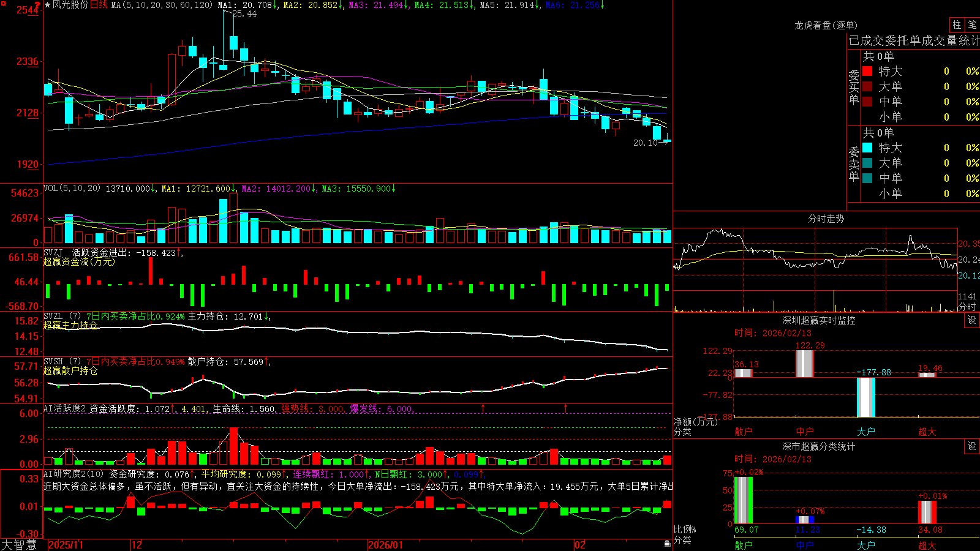Click dark red 大单 swatch in 委买单
The image size is (980, 551).
pos(867,86)
